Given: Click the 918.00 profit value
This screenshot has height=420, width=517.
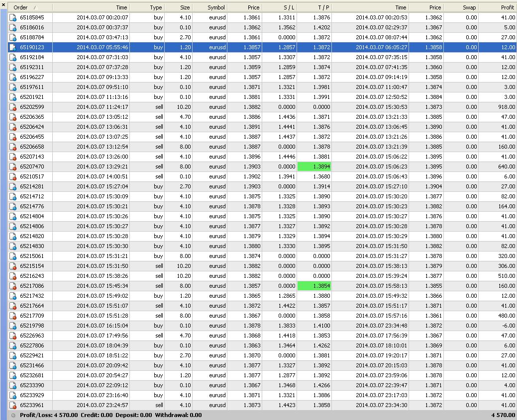Looking at the screenshot, I should coord(507,107).
